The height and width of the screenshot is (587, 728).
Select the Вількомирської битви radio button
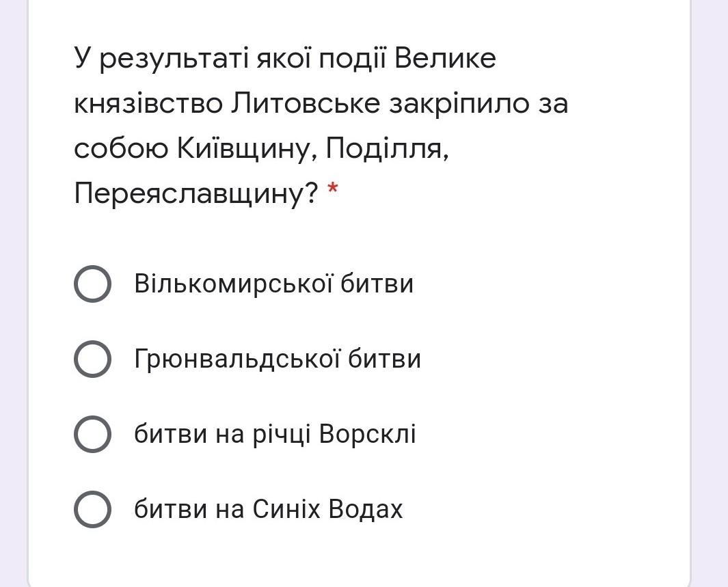pyautogui.click(x=92, y=284)
